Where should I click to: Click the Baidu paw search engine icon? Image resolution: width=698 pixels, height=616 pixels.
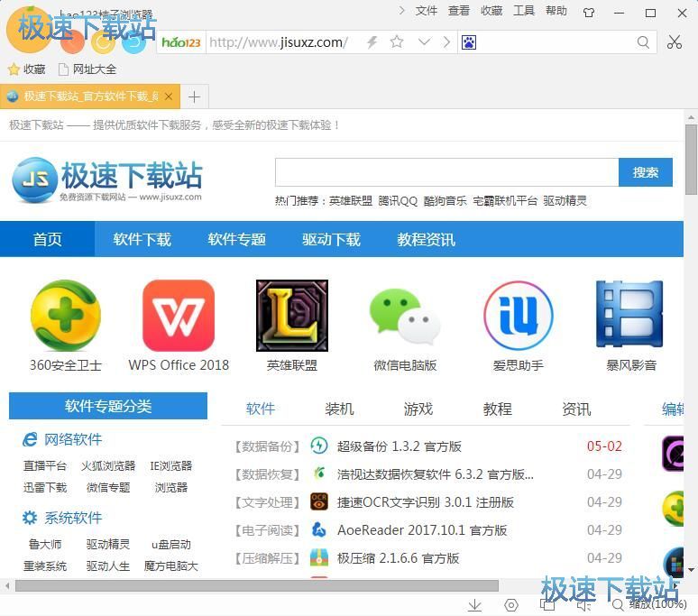[469, 42]
